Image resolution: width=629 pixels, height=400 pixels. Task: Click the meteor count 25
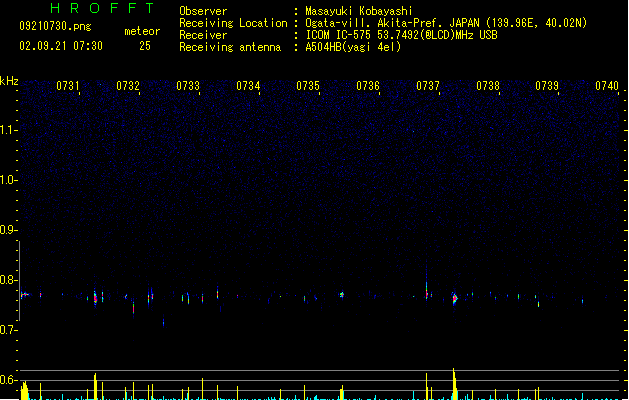click(145, 46)
